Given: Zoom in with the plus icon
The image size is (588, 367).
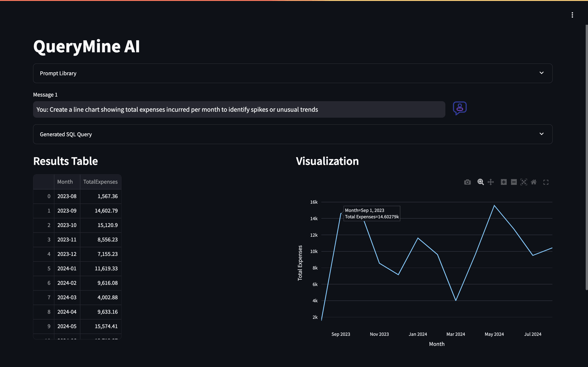Looking at the screenshot, I should point(504,182).
